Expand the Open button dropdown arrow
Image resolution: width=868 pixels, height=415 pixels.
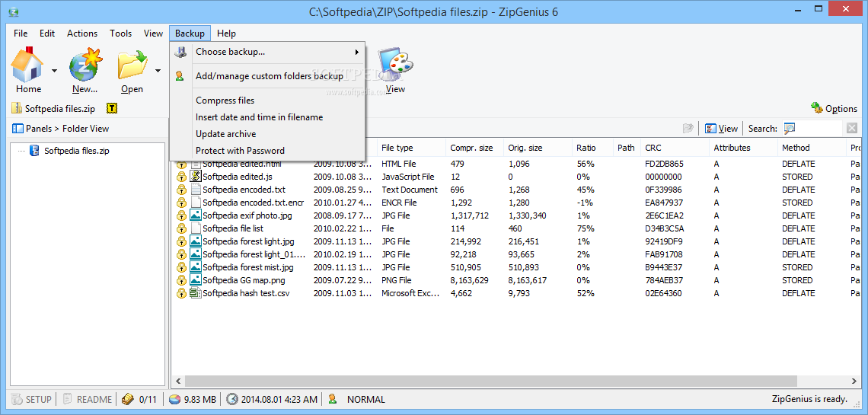pyautogui.click(x=158, y=70)
